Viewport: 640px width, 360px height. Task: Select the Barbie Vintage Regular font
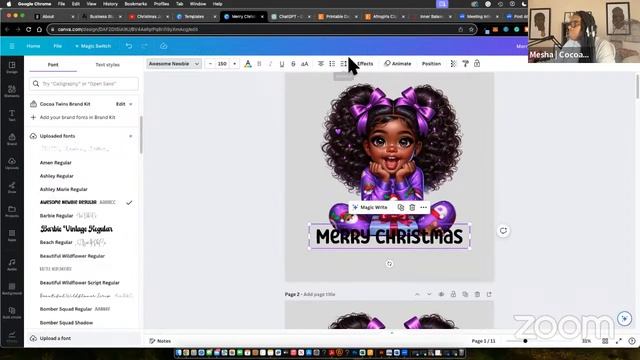[76, 229]
